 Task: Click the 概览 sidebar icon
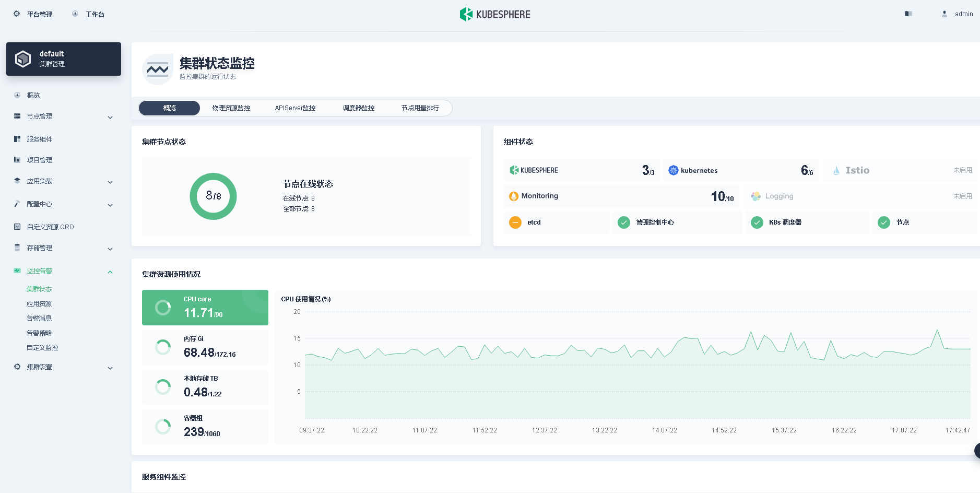point(17,95)
